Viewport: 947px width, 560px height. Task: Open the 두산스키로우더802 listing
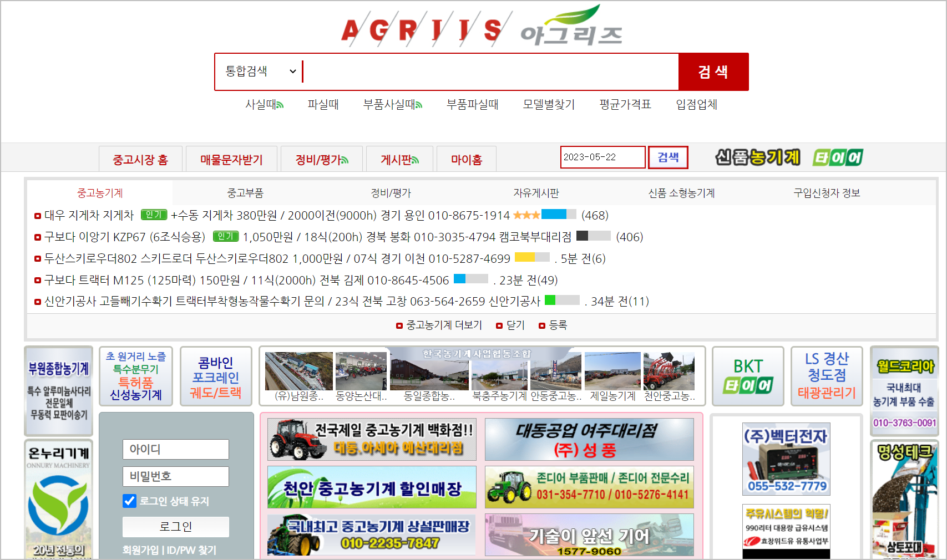point(277,258)
